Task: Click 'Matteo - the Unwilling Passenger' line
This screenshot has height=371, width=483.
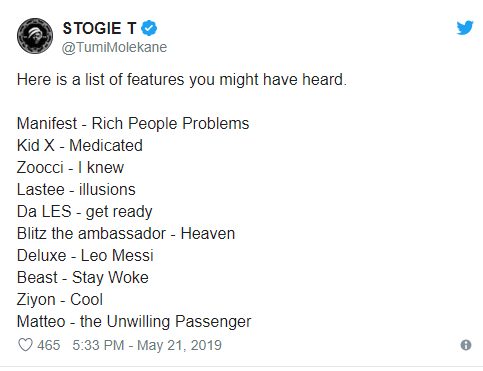Action: (134, 322)
